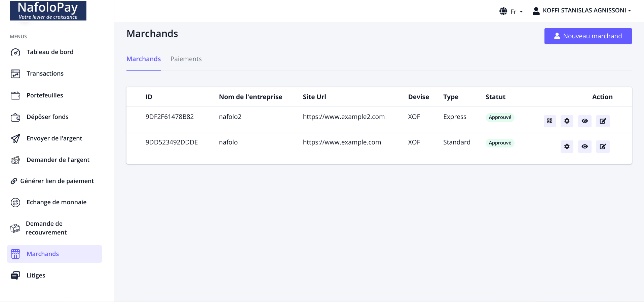Select Marchands in sidebar menu

[x=54, y=254]
